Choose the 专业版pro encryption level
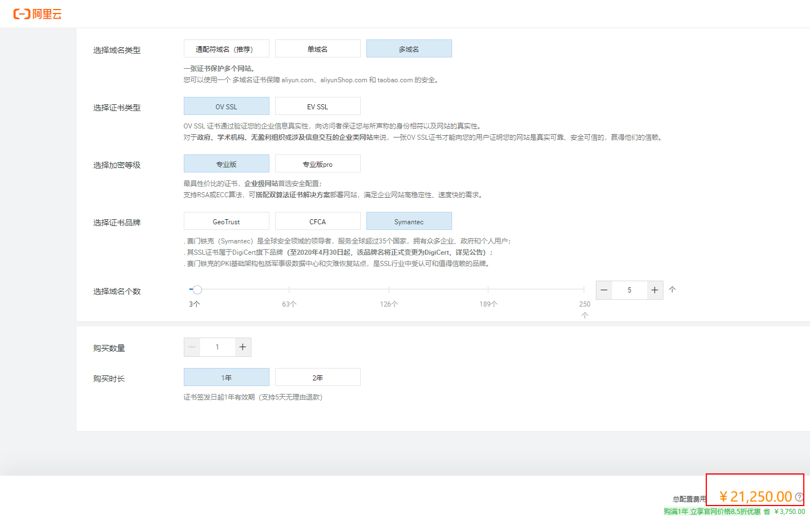The image size is (810, 532). coord(318,164)
